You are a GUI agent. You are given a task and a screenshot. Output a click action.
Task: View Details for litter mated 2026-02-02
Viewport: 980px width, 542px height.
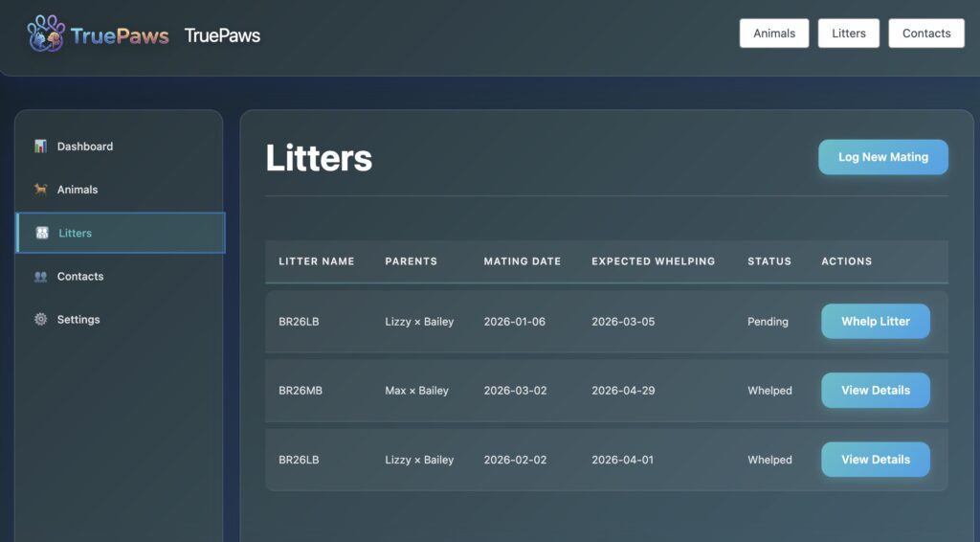coord(875,460)
